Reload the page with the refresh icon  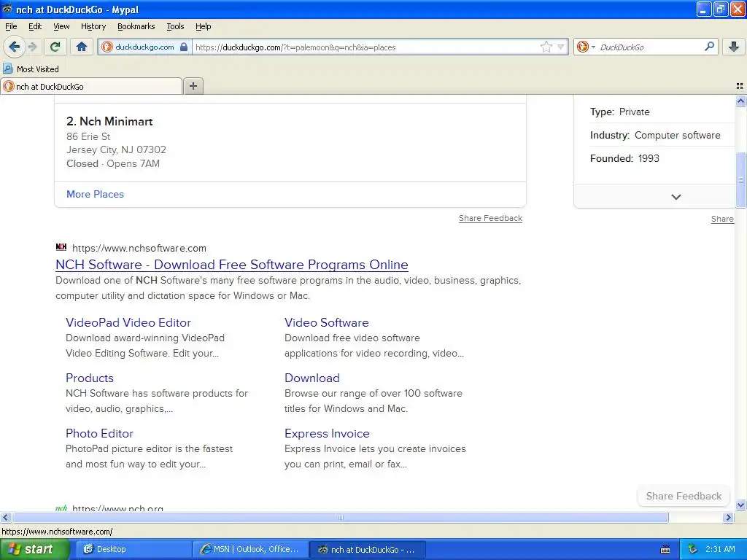coord(55,47)
